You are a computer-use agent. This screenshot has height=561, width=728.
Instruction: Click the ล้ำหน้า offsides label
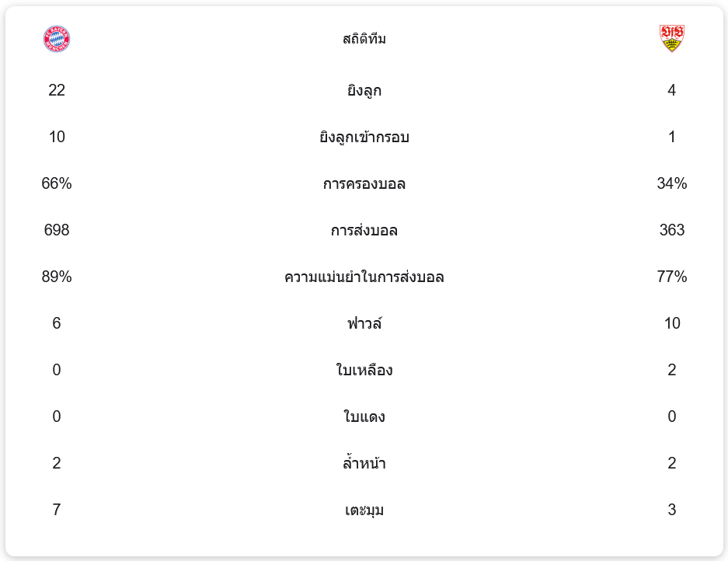[x=364, y=464]
